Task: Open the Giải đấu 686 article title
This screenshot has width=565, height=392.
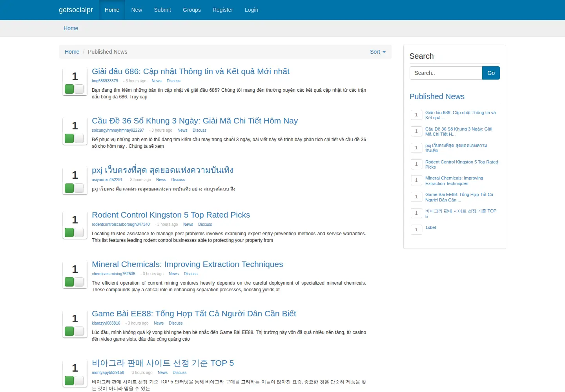Action: pos(191,71)
